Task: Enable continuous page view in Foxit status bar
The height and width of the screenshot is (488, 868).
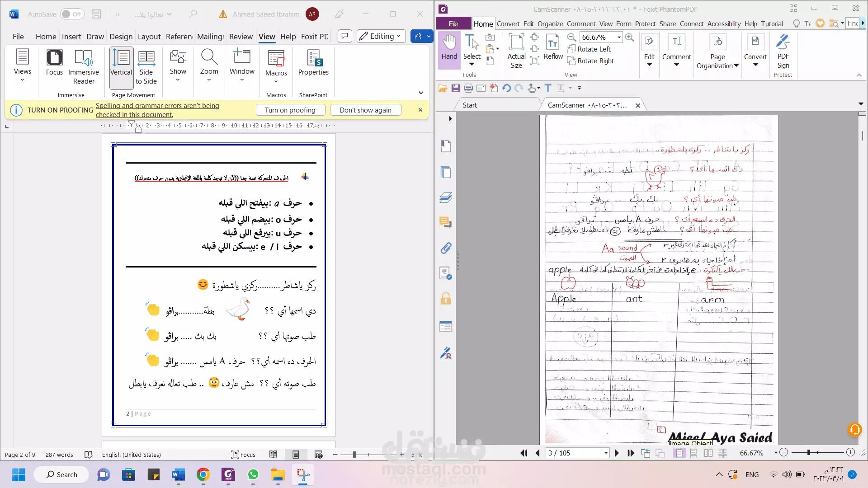Action: [x=693, y=453]
